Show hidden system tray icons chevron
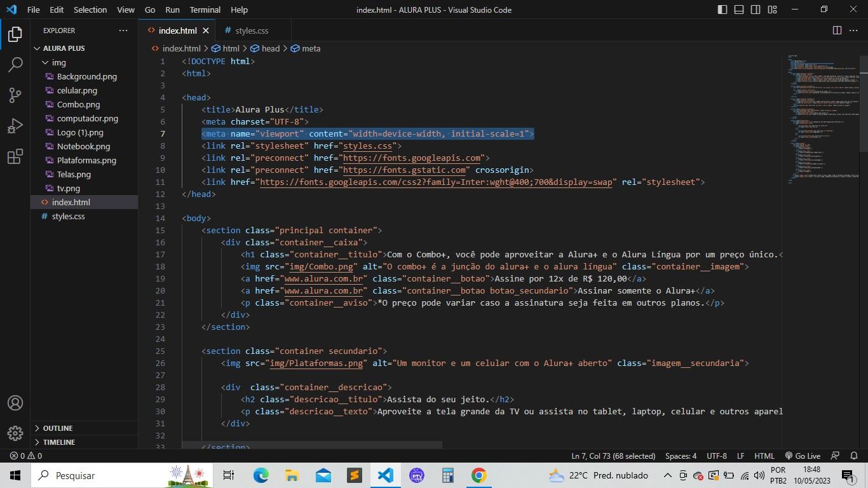The width and height of the screenshot is (868, 488). pos(667,475)
